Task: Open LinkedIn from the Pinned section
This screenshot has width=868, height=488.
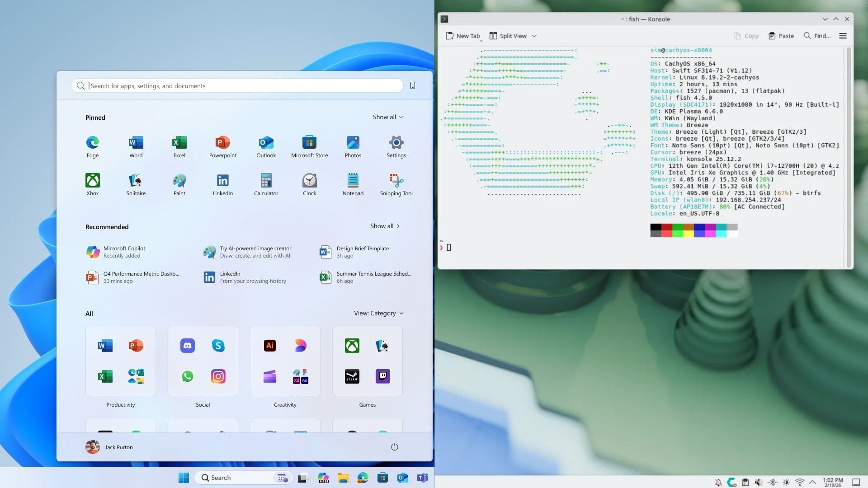Action: click(223, 185)
